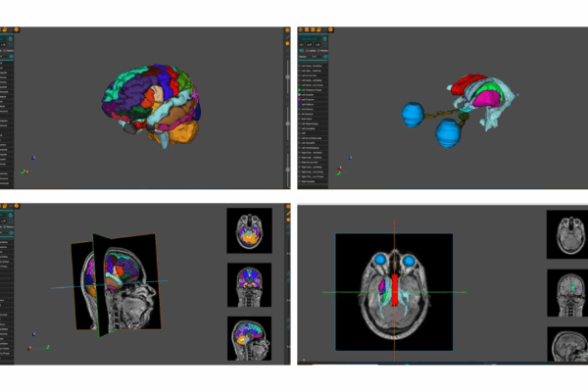This screenshot has width=588, height=392.
Task: Click the orange folder icon in the bottom-left panel toolbar
Action: (x=5, y=206)
